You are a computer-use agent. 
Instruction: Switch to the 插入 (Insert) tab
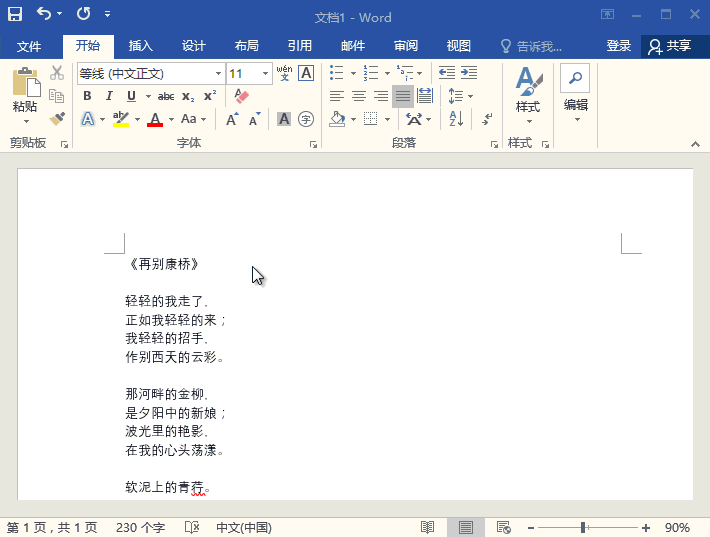coord(140,46)
